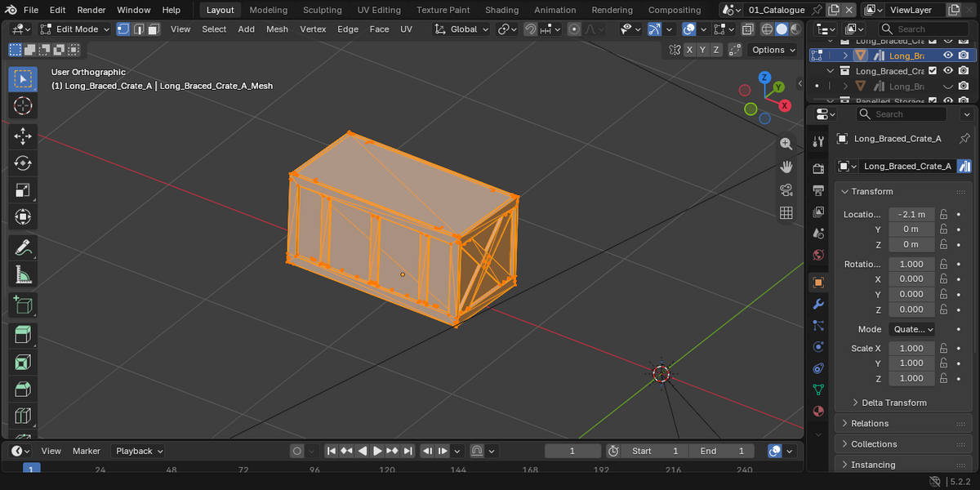Select the Bevel tool
This screenshot has height=490, width=980.
click(x=23, y=389)
